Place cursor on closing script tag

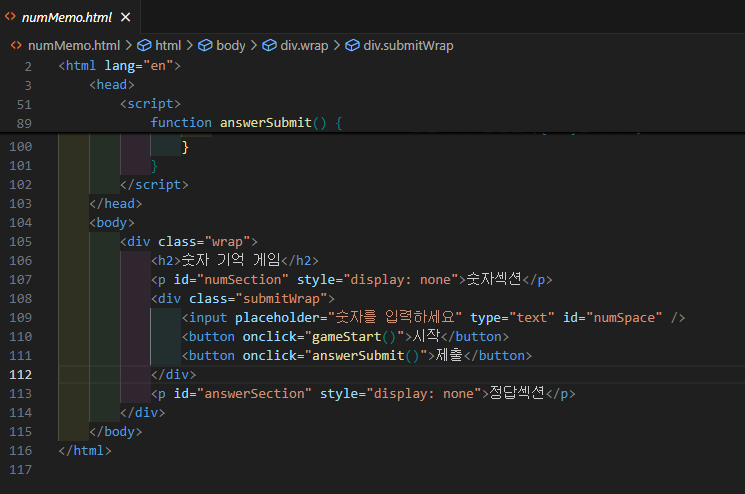pyautogui.click(x=154, y=185)
